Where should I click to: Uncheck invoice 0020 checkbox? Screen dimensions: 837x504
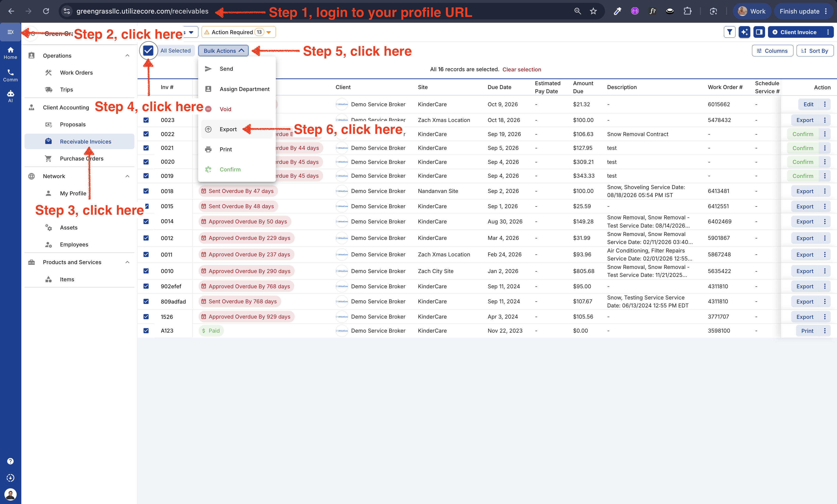146,162
